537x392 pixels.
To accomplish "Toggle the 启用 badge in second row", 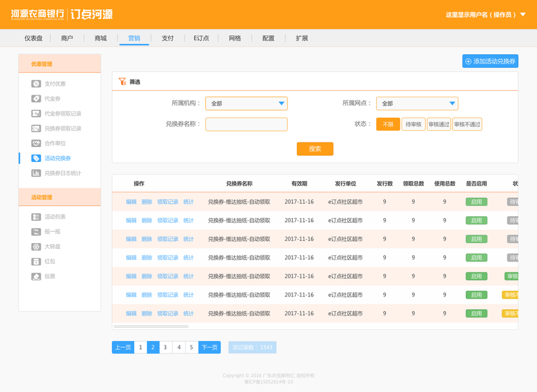I will 476,220.
